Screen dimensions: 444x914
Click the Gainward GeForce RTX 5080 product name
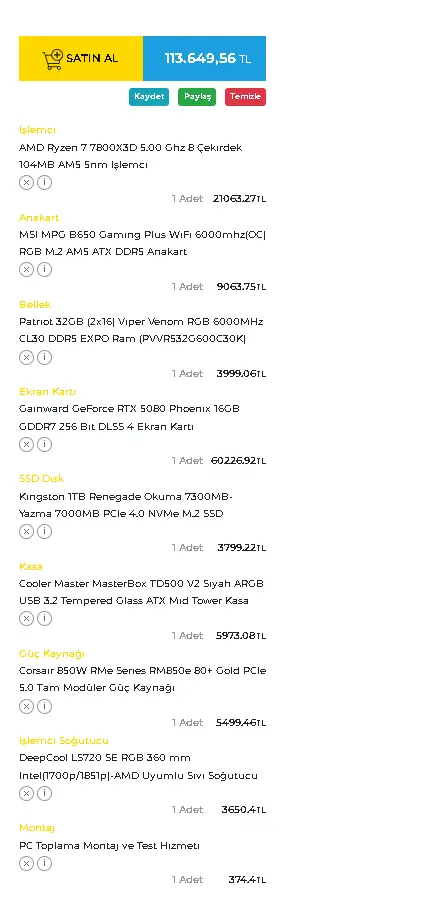pos(129,417)
